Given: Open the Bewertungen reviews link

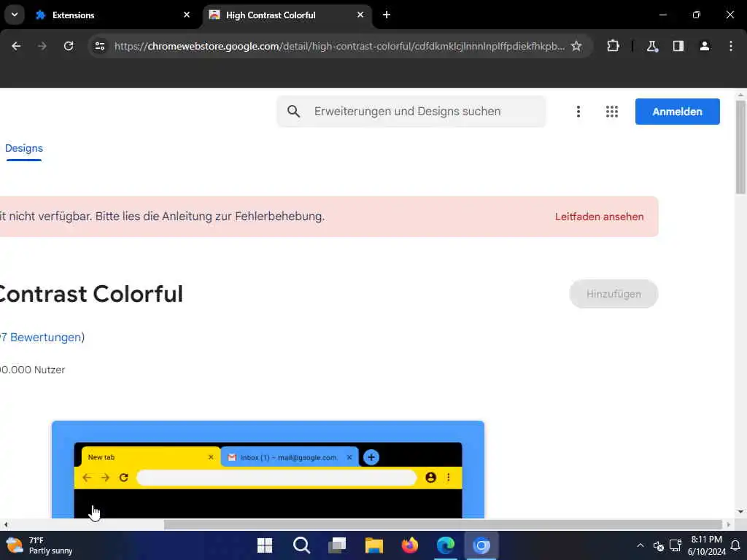Looking at the screenshot, I should [x=42, y=337].
